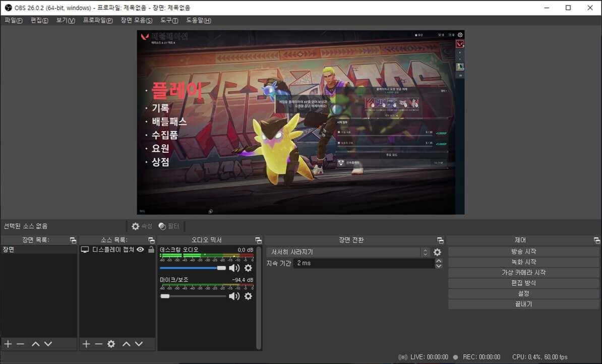This screenshot has width=602, height=364.
Task: Toggle 편집 방식 studio mode button
Action: (524, 283)
